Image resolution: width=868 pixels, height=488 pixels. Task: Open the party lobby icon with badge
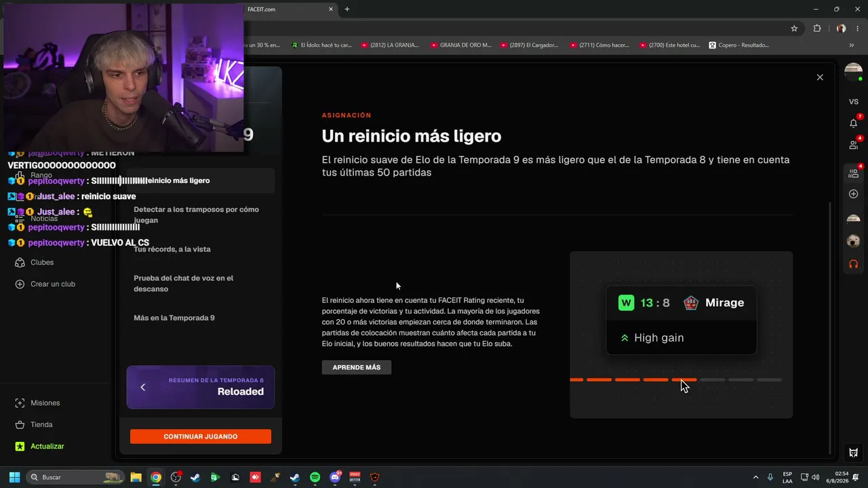(854, 174)
